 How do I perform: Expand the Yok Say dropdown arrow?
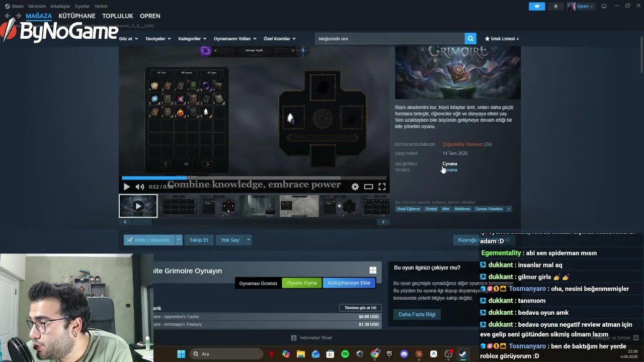coord(248,240)
